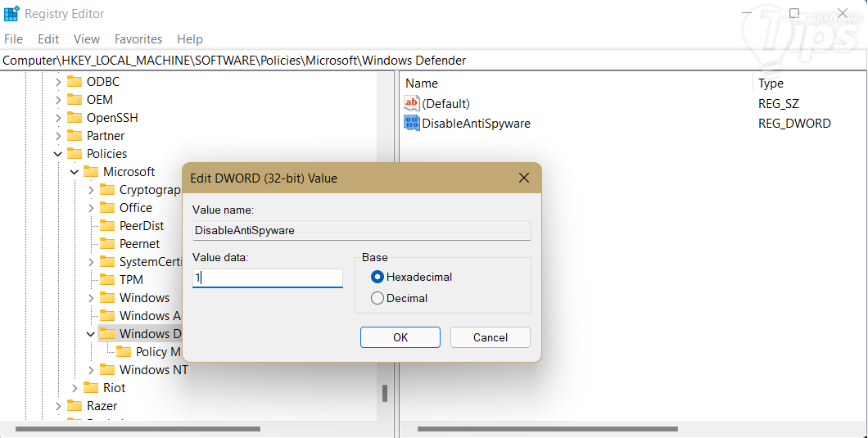Click the Windows NT folder icon
The height and width of the screenshot is (438, 868).
[106, 369]
